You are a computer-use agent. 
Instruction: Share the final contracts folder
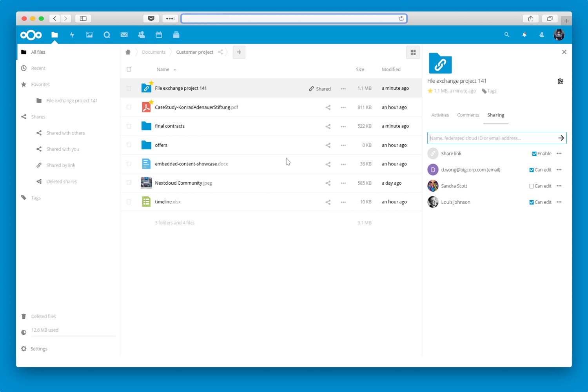328,126
